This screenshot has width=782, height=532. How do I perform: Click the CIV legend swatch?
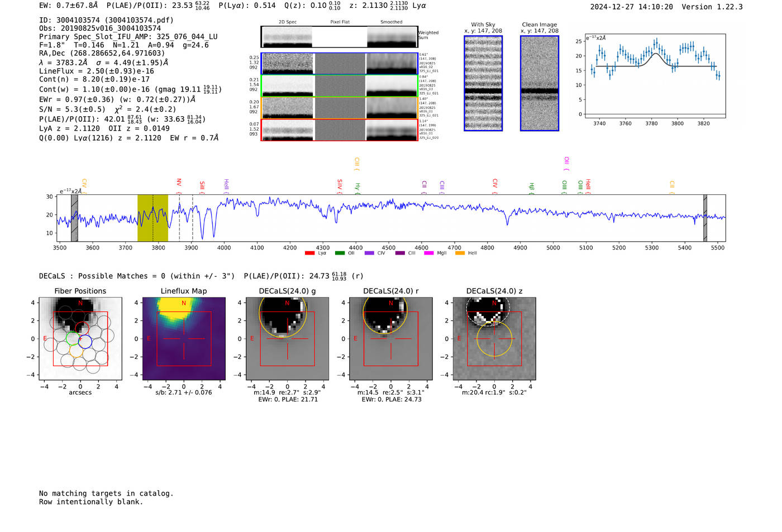pyautogui.click(x=369, y=253)
